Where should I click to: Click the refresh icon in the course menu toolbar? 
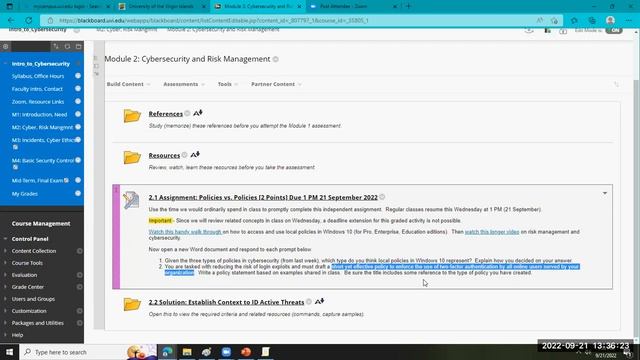point(67,47)
